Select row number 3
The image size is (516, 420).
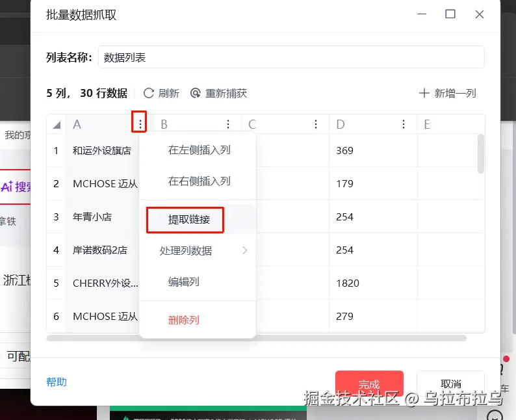(x=57, y=217)
